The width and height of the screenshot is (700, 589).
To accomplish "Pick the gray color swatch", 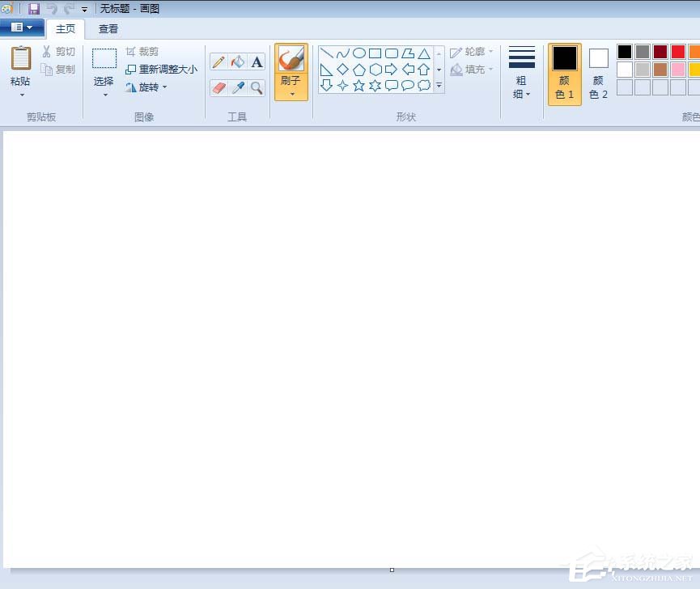I will pos(643,52).
